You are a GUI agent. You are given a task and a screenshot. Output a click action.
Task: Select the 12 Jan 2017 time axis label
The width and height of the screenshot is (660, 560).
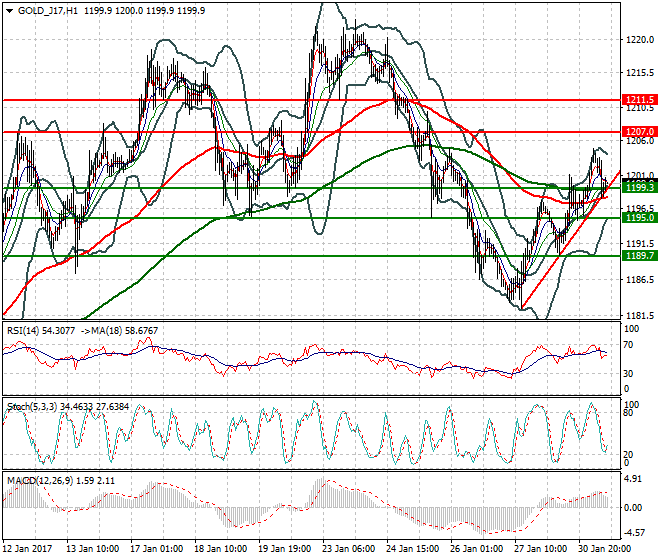coord(27,549)
